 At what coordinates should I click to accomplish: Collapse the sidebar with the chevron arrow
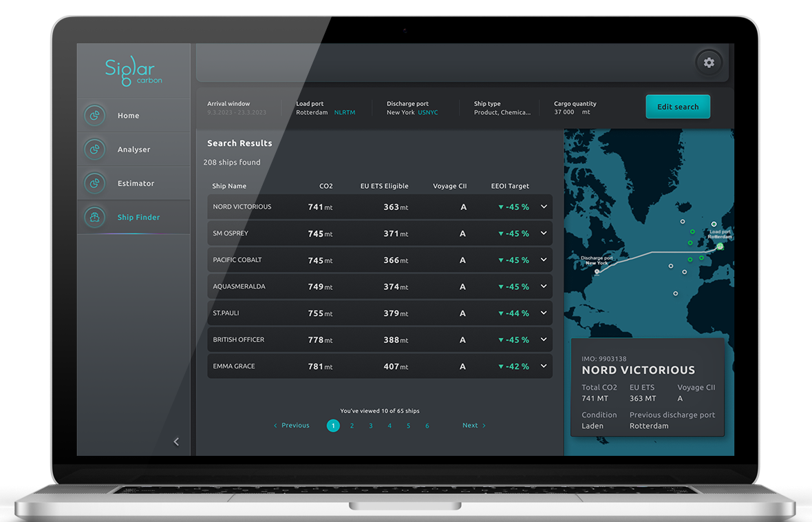[x=176, y=441]
